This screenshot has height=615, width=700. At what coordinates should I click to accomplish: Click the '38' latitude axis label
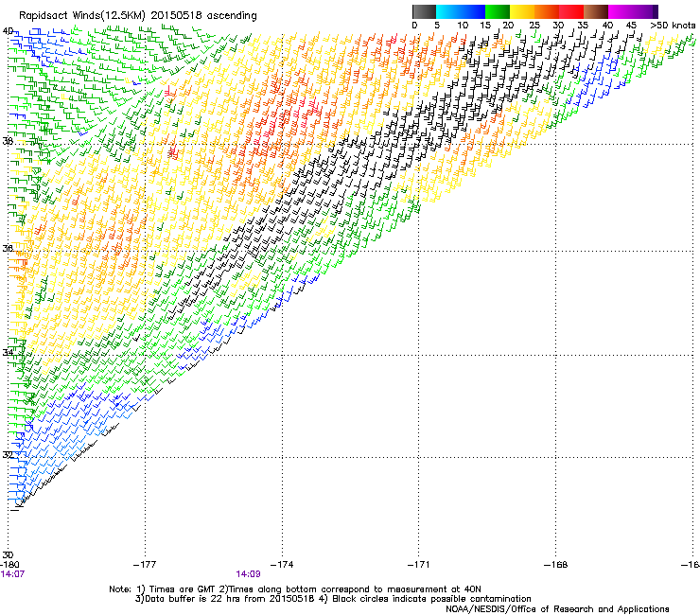[8, 141]
